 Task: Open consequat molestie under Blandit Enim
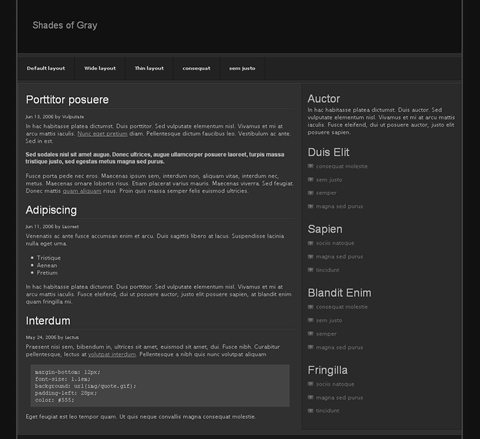(342, 307)
